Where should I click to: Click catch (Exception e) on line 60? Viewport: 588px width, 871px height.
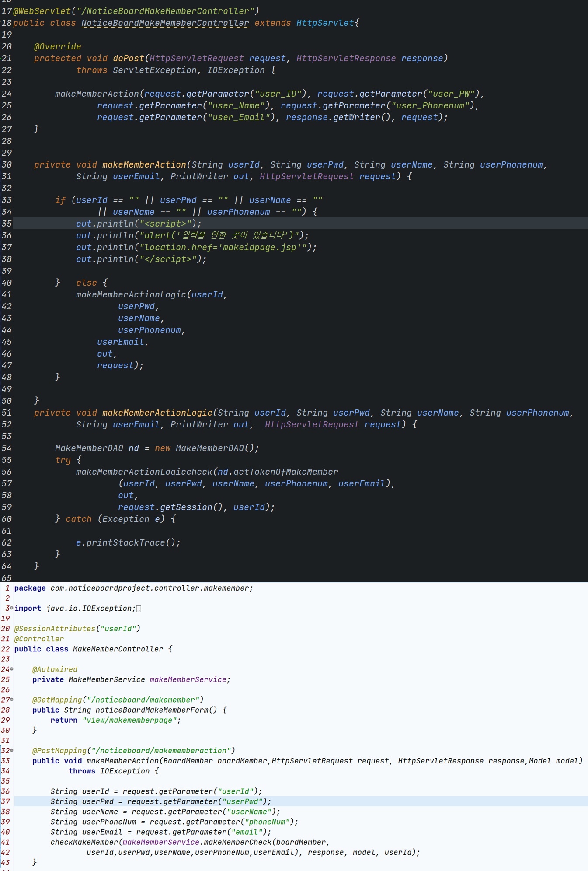tap(115, 519)
